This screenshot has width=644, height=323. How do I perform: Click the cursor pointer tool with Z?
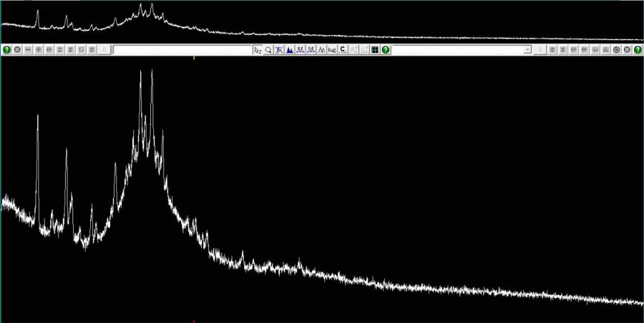pos(258,50)
